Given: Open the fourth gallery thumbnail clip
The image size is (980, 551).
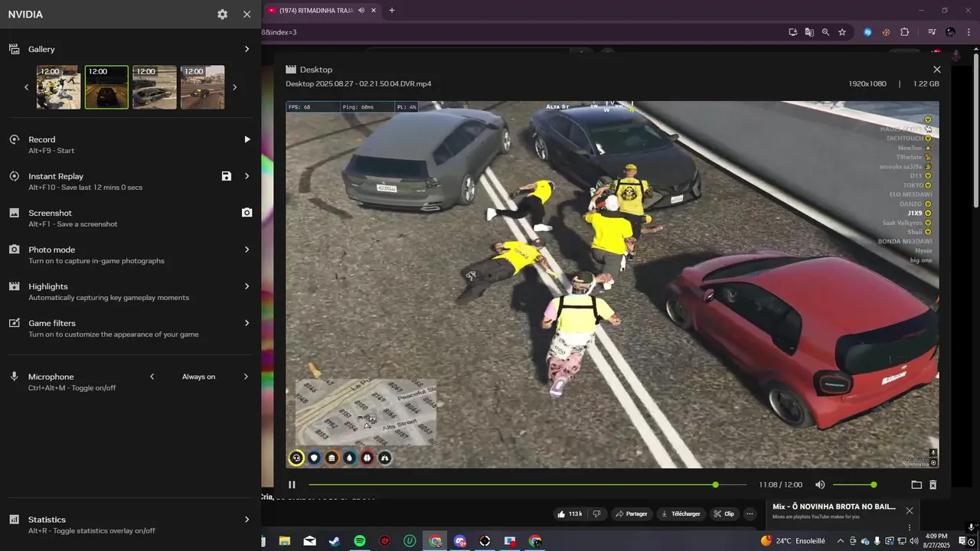Looking at the screenshot, I should (203, 87).
